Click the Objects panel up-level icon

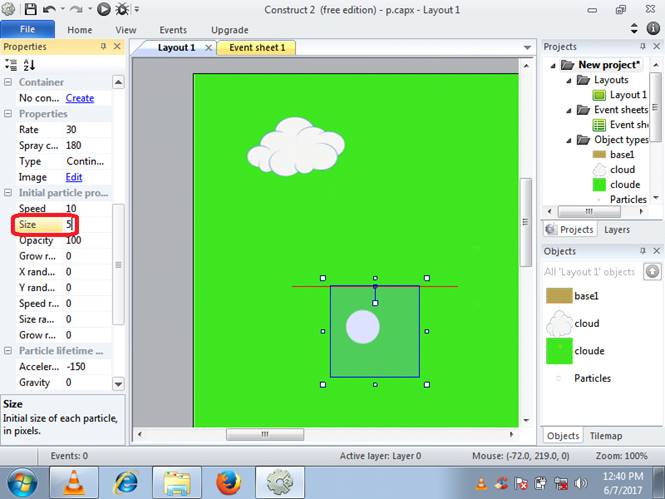[652, 271]
